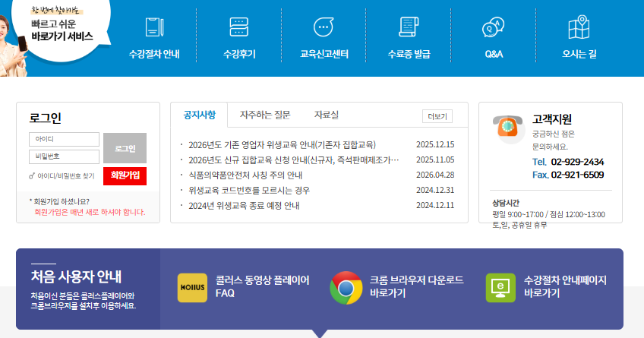
Task: Click the 수료증 발급 certificate icon
Action: (409, 27)
